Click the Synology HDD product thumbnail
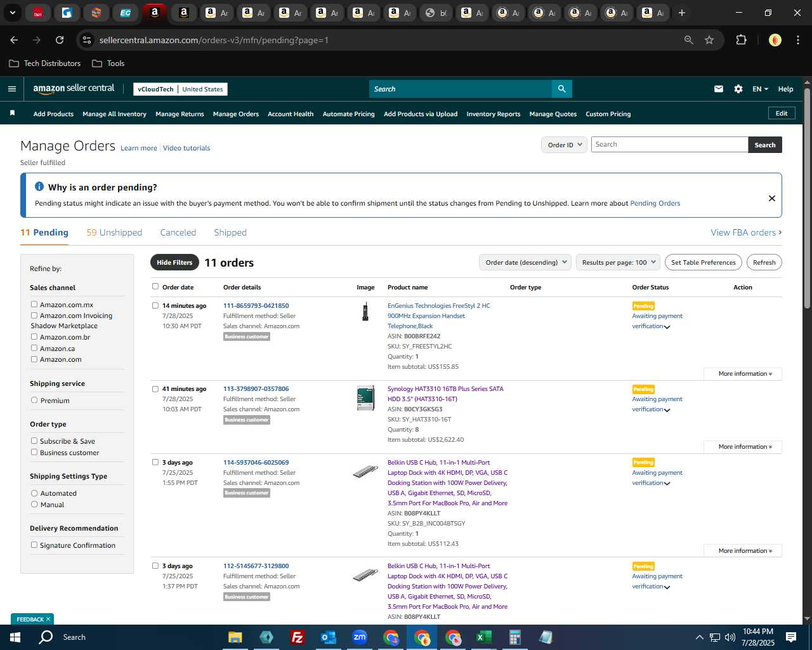Viewport: 812px width, 650px height. (365, 398)
